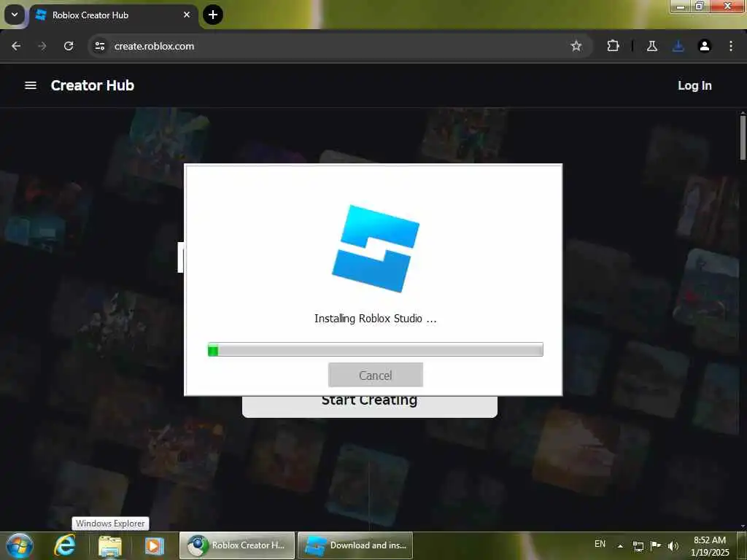Open the volume speaker tray icon
The image size is (747, 560).
pyautogui.click(x=673, y=545)
